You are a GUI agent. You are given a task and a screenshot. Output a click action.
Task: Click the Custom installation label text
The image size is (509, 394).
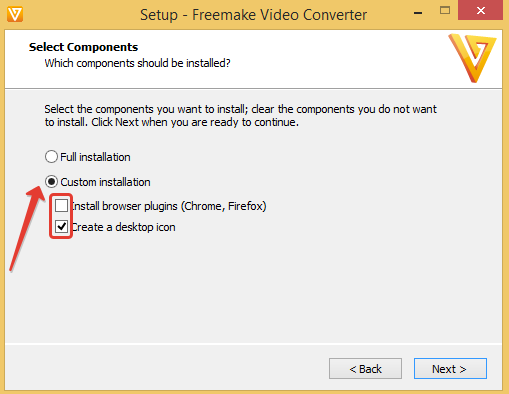(105, 182)
